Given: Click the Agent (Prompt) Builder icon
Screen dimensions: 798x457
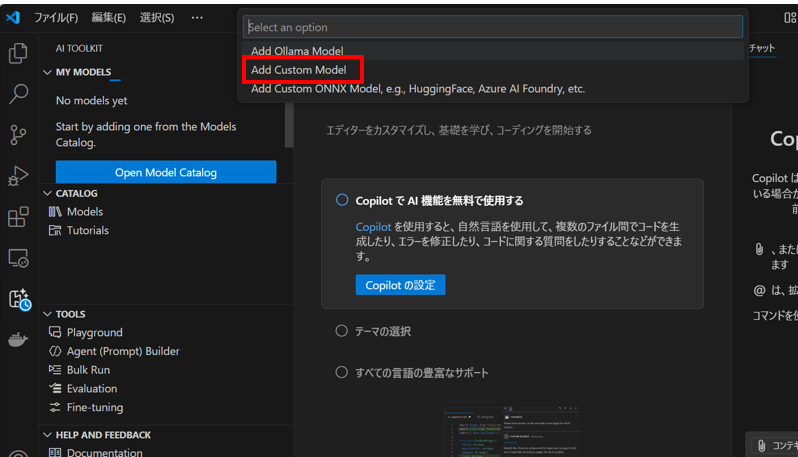Looking at the screenshot, I should coord(55,351).
